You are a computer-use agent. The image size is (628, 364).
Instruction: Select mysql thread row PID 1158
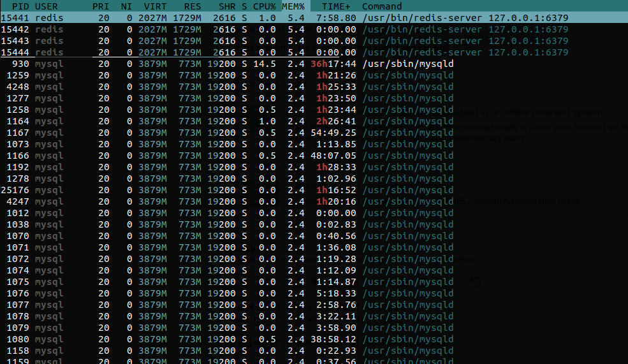(314, 351)
